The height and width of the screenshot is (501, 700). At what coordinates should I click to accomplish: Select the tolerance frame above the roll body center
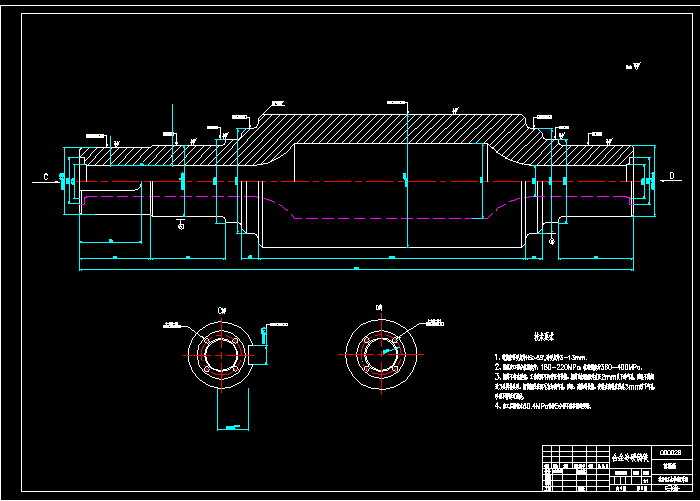[x=396, y=103]
